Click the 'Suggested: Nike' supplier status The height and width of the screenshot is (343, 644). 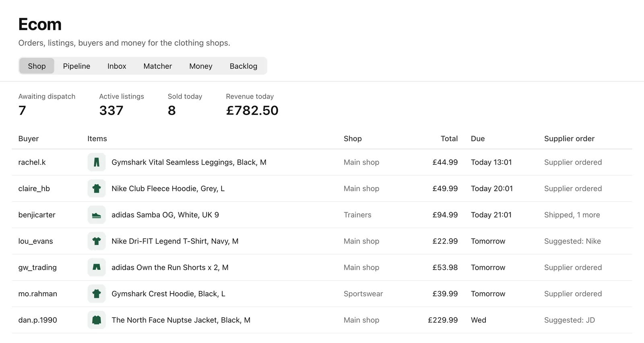572,241
